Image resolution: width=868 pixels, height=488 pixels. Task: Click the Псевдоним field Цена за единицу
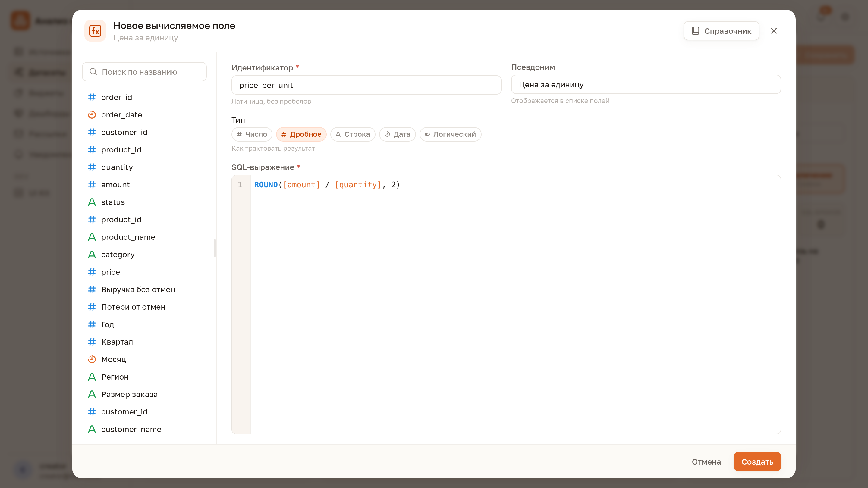pyautogui.click(x=646, y=85)
